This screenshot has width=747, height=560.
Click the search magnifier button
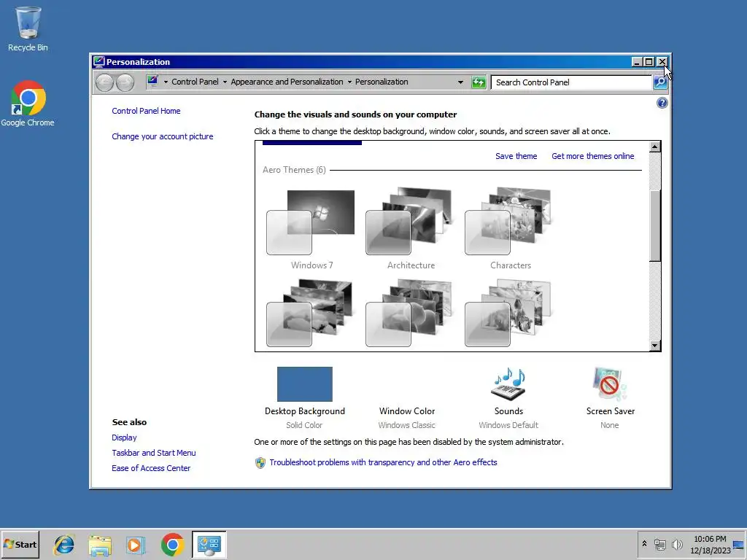(x=659, y=82)
